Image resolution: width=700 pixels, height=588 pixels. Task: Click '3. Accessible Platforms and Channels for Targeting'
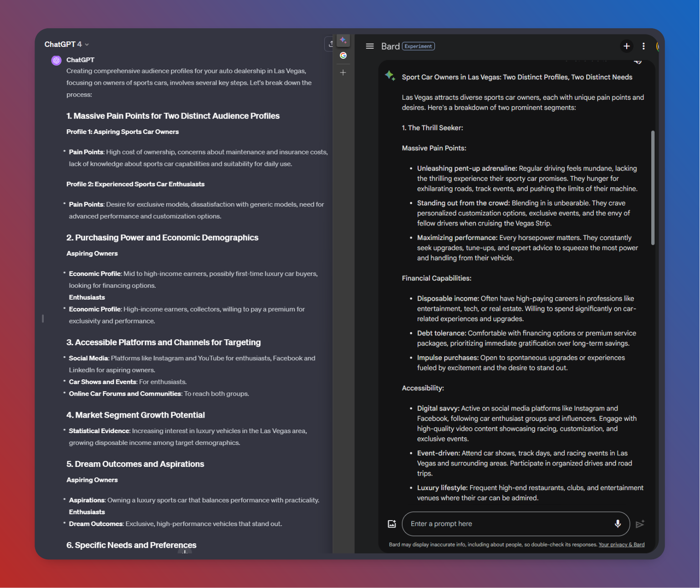[x=164, y=343]
